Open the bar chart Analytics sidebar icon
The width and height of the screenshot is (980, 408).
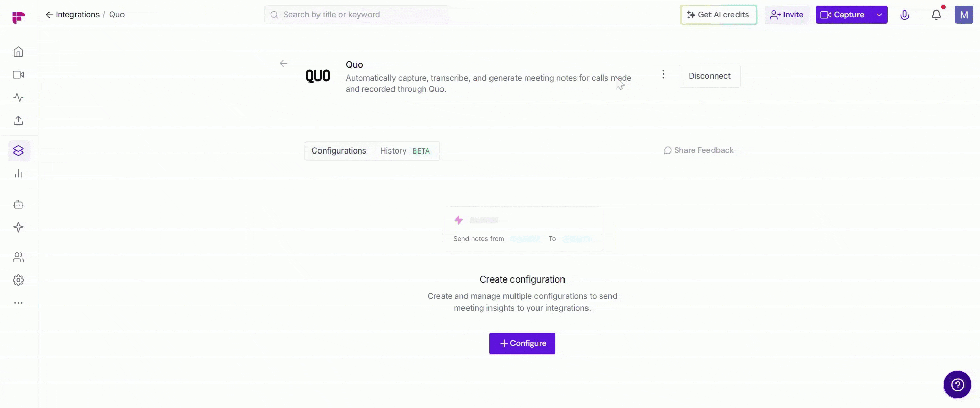coord(18,174)
